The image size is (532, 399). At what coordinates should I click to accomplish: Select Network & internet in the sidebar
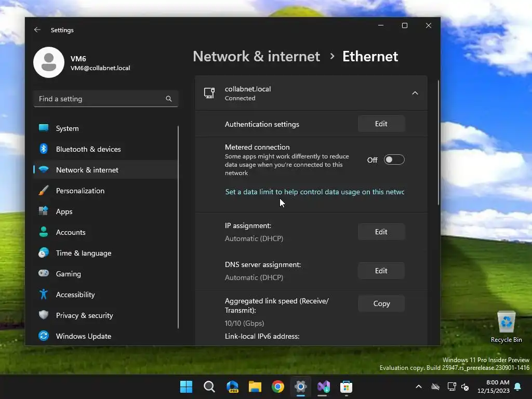[x=105, y=170]
